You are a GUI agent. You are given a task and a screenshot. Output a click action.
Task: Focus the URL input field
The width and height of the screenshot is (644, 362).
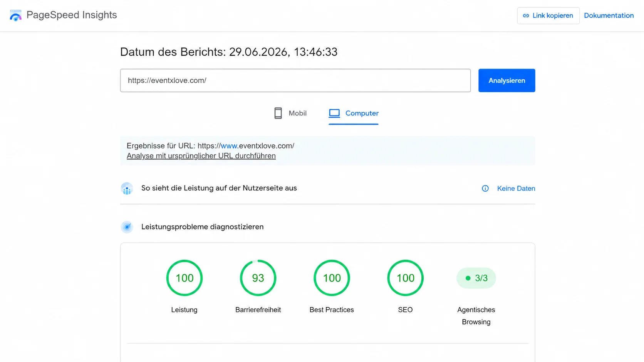pos(295,80)
